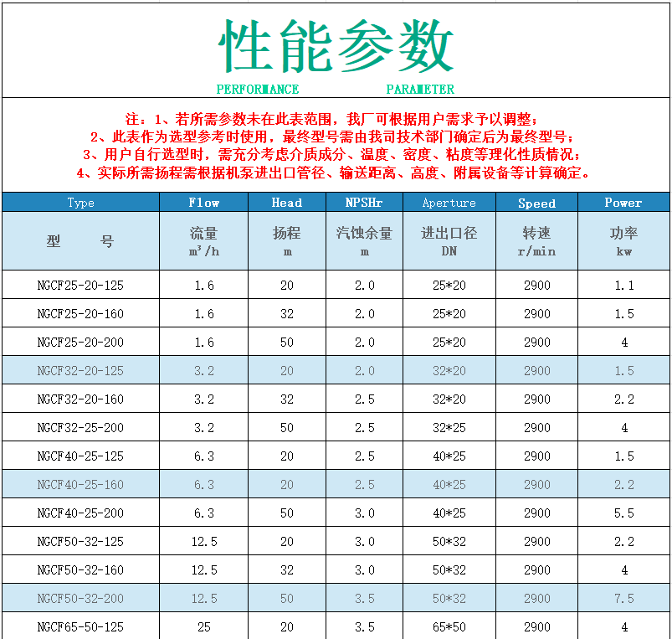The height and width of the screenshot is (639, 672).
Task: Click the NGCF32-20-160 model cell
Action: (x=80, y=399)
